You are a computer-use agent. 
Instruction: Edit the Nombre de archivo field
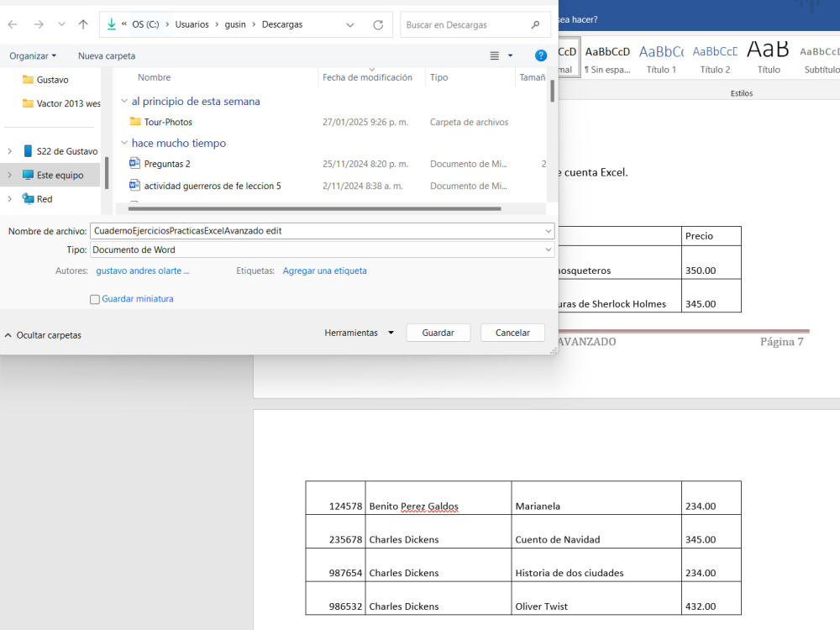click(322, 231)
